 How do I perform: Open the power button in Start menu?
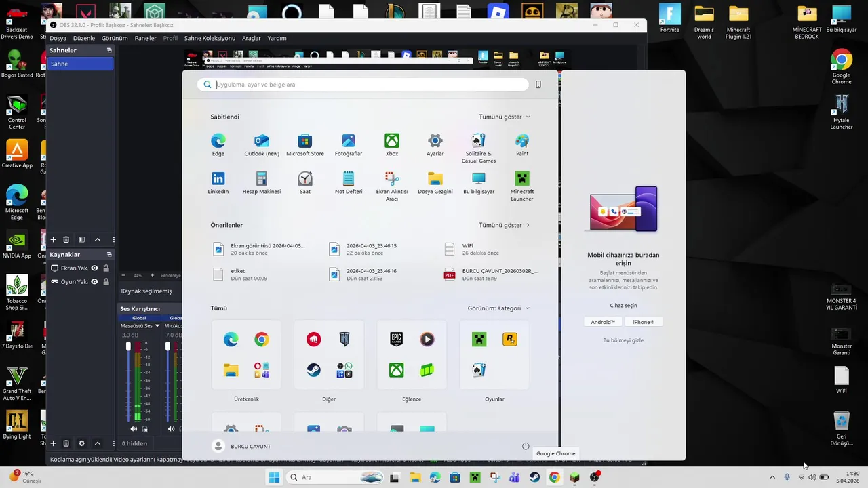pos(526,446)
